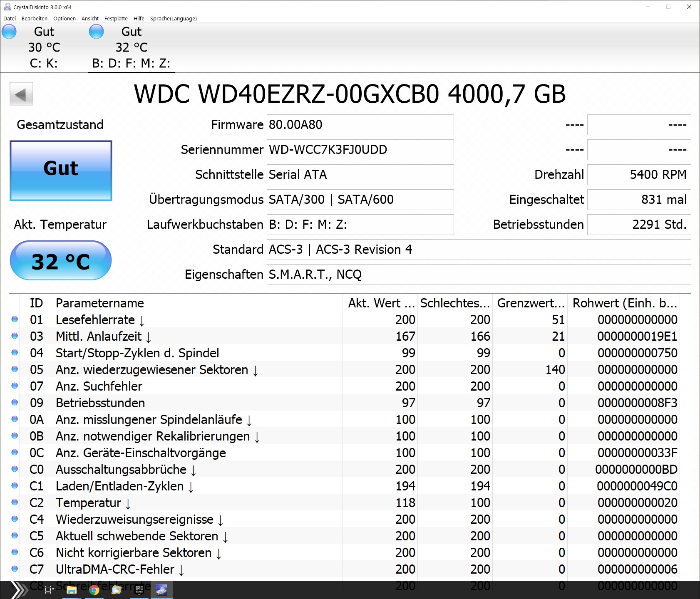This screenshot has height=599, width=700.
Task: Click the blue health orb of the 32 °C disk
Action: pos(97,32)
